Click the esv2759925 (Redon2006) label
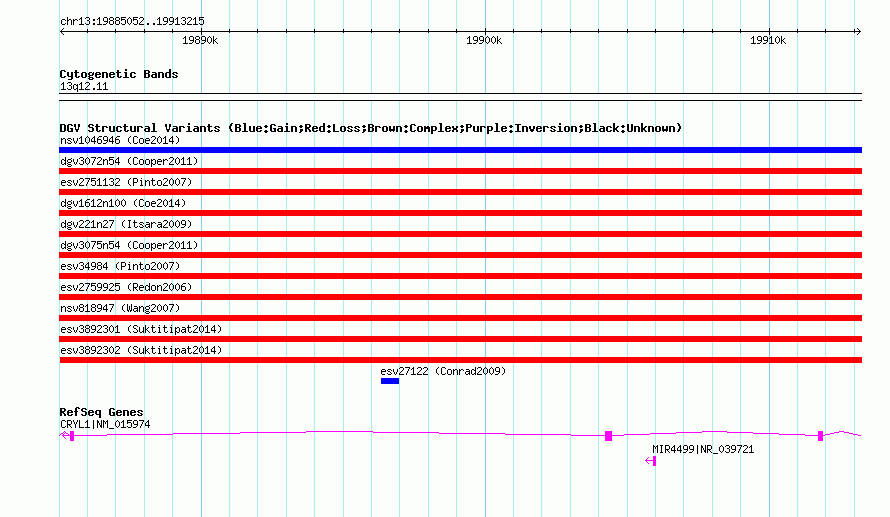890x517 pixels. tap(126, 287)
